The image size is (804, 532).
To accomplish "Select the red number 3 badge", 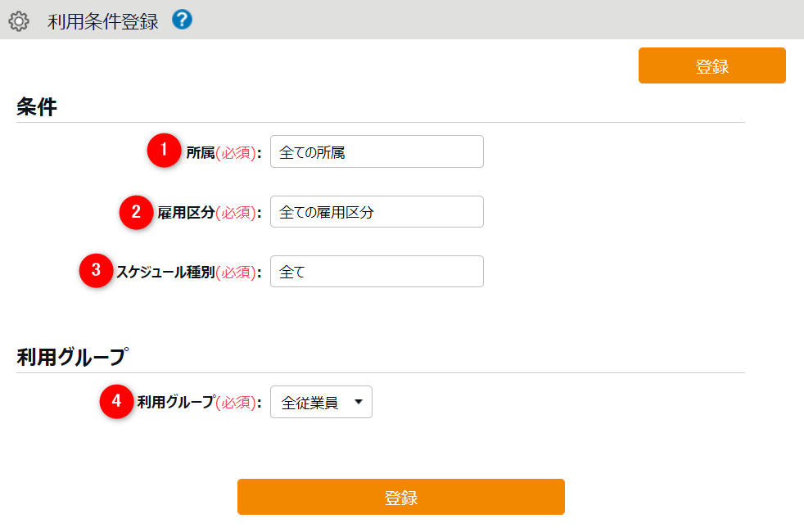I will click(96, 272).
